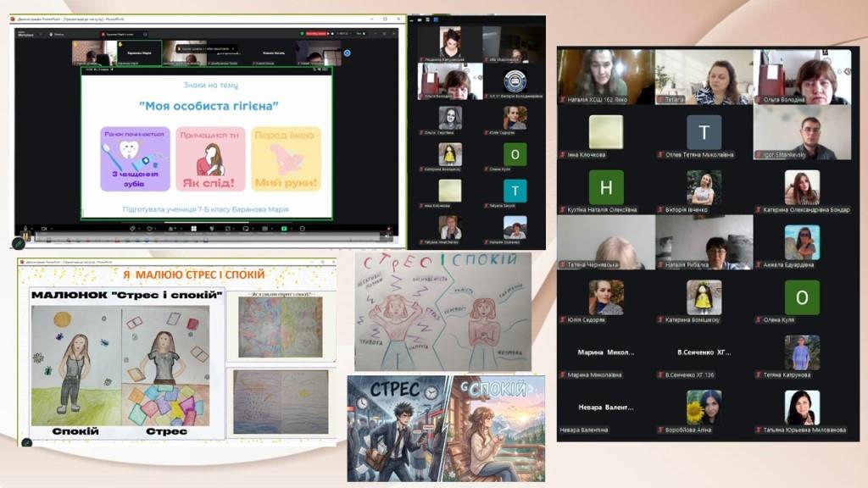Click the 'Моя особиста гігієна' slide title

(x=209, y=107)
